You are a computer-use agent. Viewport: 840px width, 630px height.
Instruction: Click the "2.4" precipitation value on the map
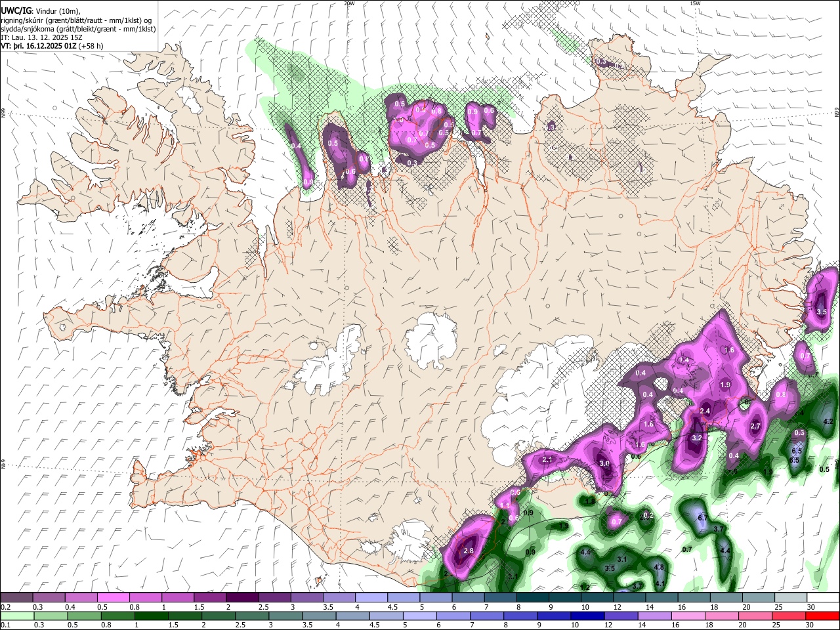(705, 411)
